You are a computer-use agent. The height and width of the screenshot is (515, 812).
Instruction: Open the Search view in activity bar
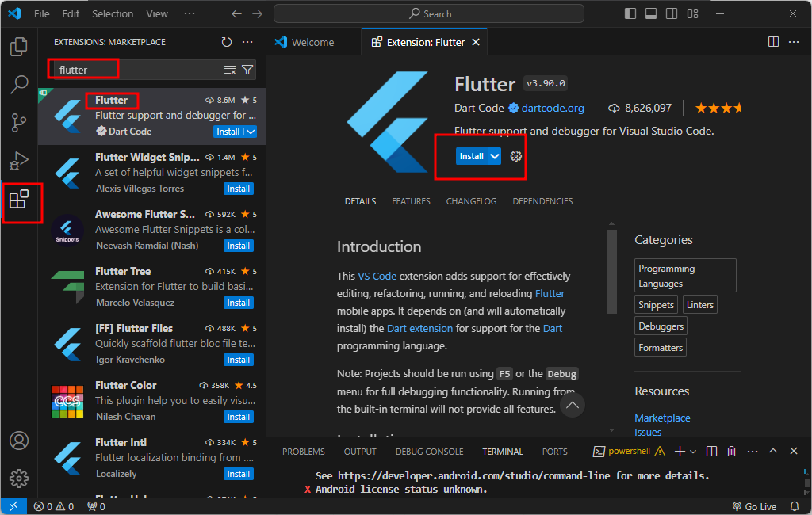click(x=19, y=84)
